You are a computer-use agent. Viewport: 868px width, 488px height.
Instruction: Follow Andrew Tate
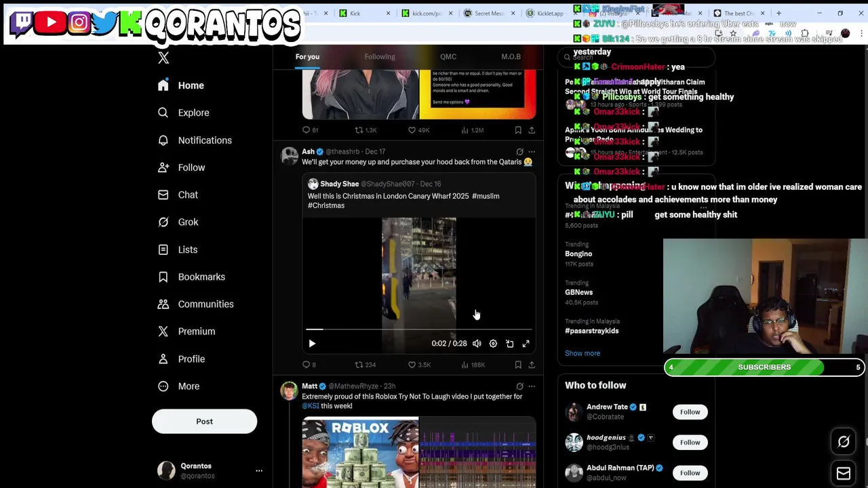pos(690,412)
